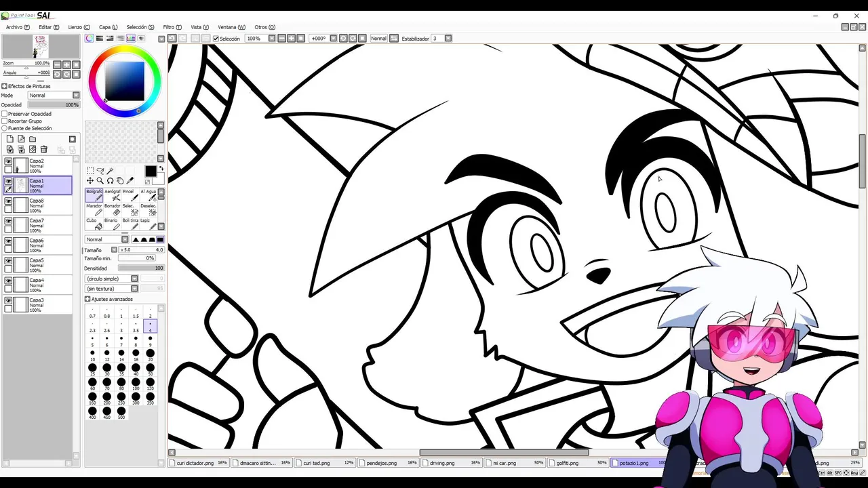868x488 pixels.
Task: Select the Aerógrafo airbrush tool
Action: pos(113,195)
